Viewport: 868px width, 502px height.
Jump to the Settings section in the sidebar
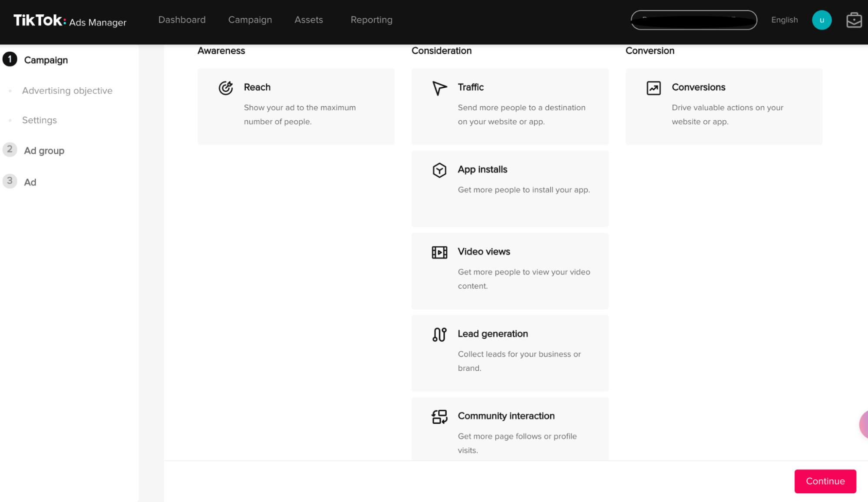(x=39, y=120)
